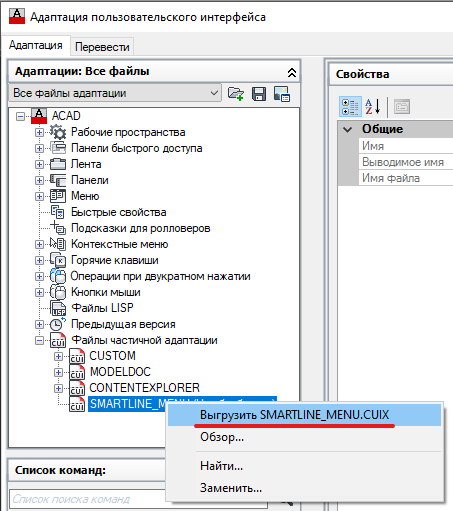Select the Выводимое имя property row

point(405,162)
